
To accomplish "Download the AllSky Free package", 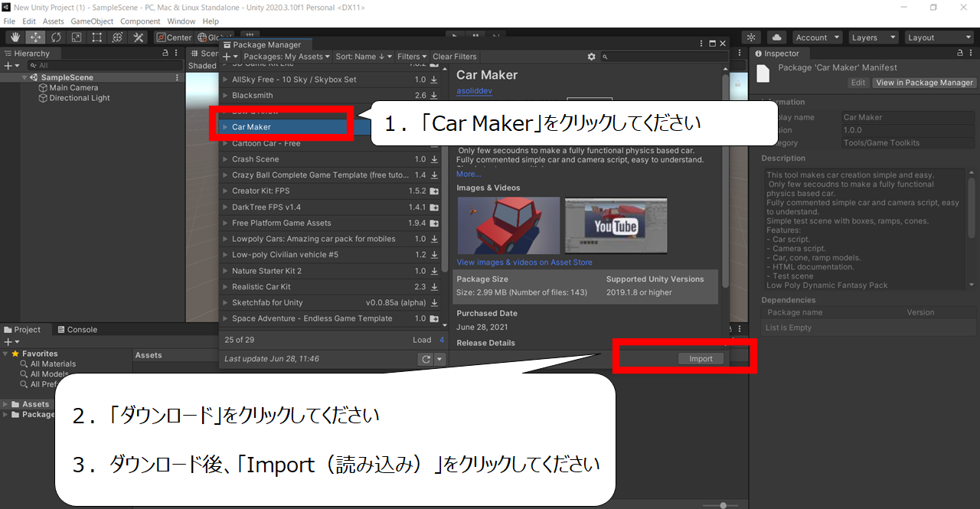I will pos(434,80).
